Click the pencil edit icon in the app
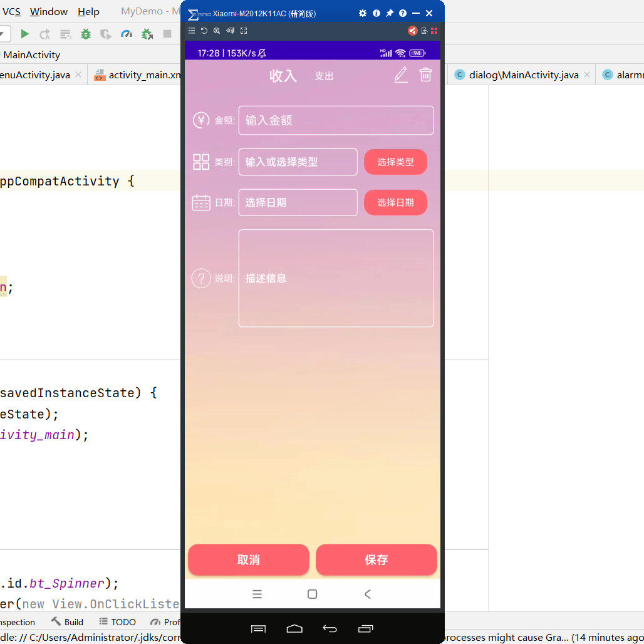The image size is (644, 644). click(401, 75)
